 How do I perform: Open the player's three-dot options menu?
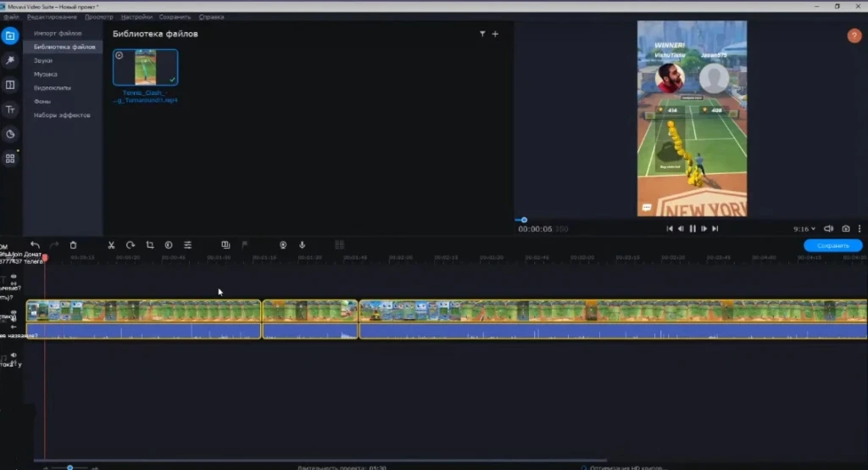coord(860,229)
